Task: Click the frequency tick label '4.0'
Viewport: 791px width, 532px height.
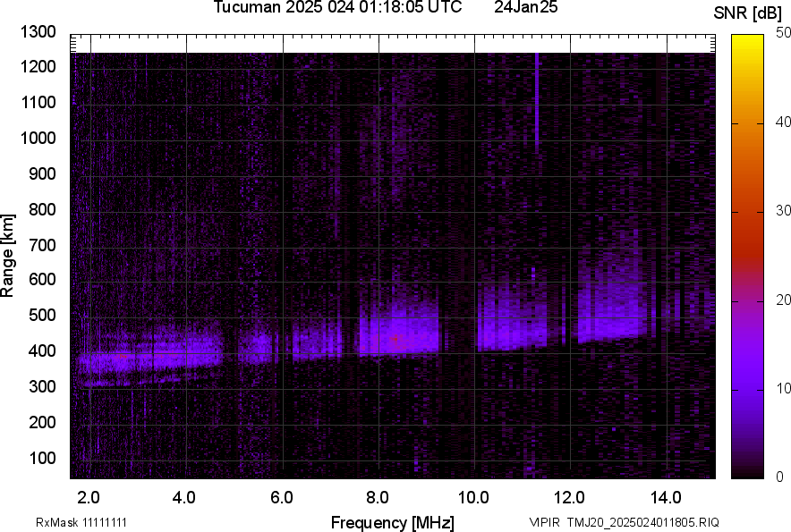Action: coord(184,498)
